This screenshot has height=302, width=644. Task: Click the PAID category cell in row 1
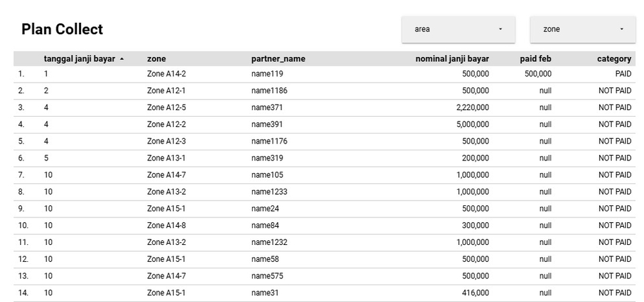point(623,74)
